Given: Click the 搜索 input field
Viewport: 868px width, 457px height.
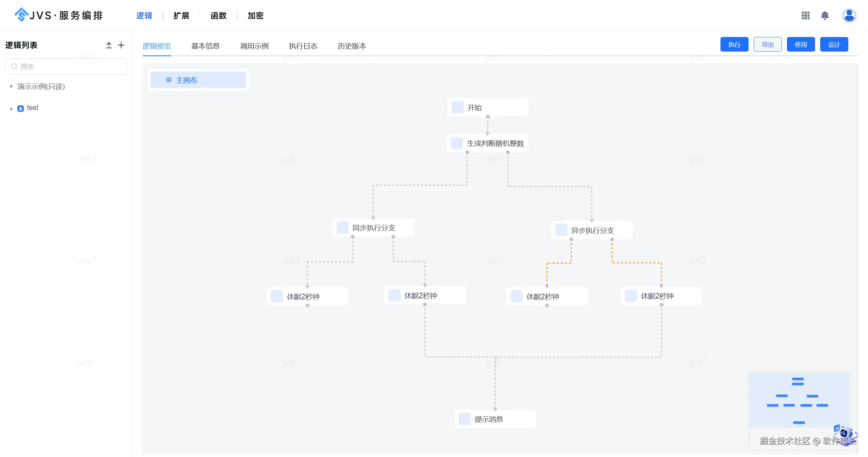Looking at the screenshot, I should click(x=66, y=66).
